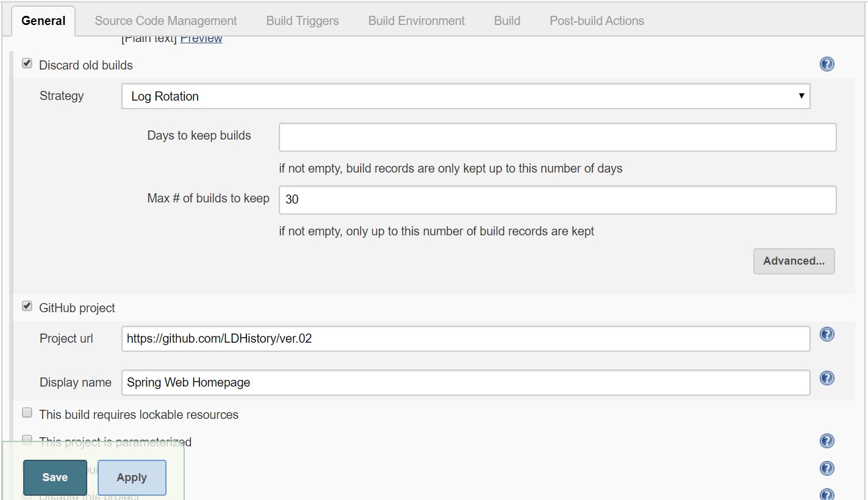Image resolution: width=868 pixels, height=500 pixels.
Task: Uncheck the GitHub project checkbox
Action: pos(27,306)
